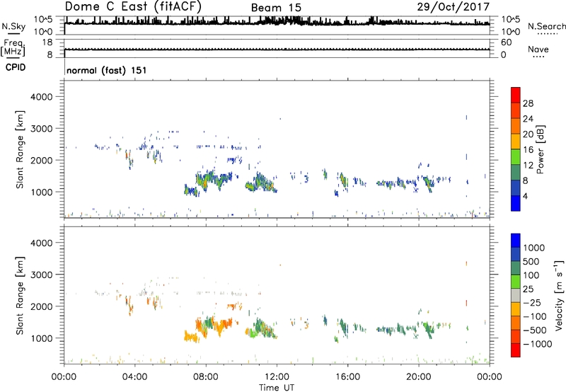The height and width of the screenshot is (392, 566).
Task: Pick the red bottom segment of velocity colorbar
Action: click(516, 350)
